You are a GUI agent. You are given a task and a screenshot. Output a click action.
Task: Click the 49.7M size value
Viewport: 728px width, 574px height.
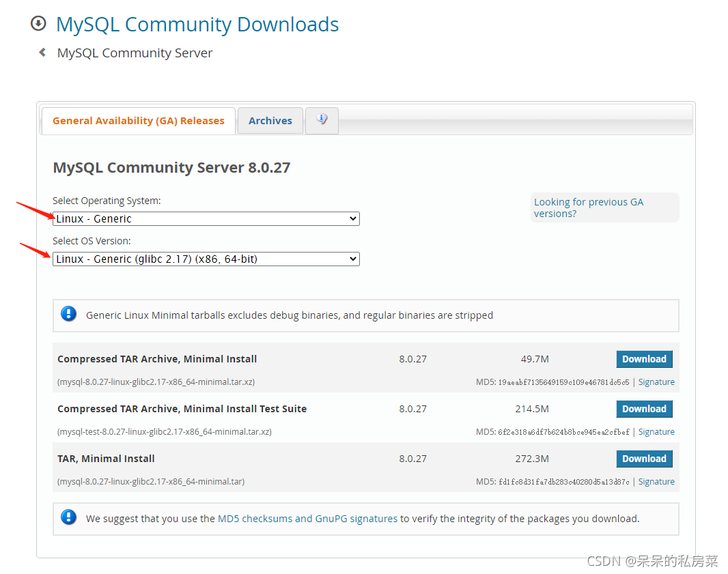pos(535,359)
